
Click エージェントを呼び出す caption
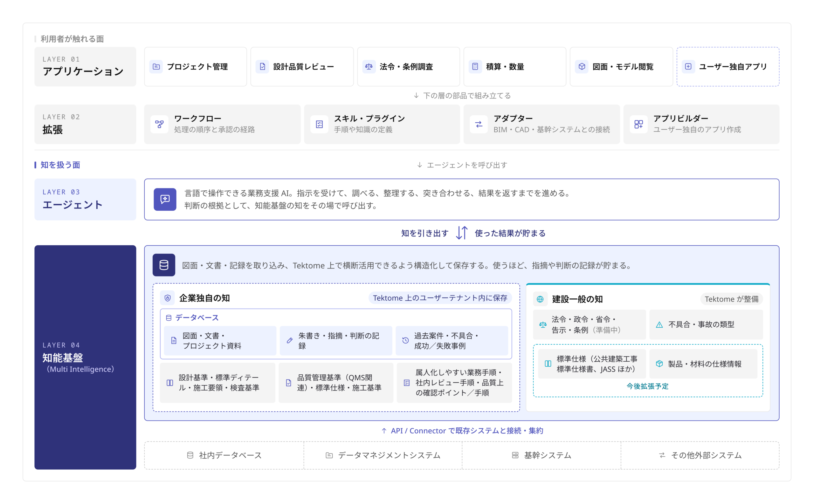[x=467, y=165]
